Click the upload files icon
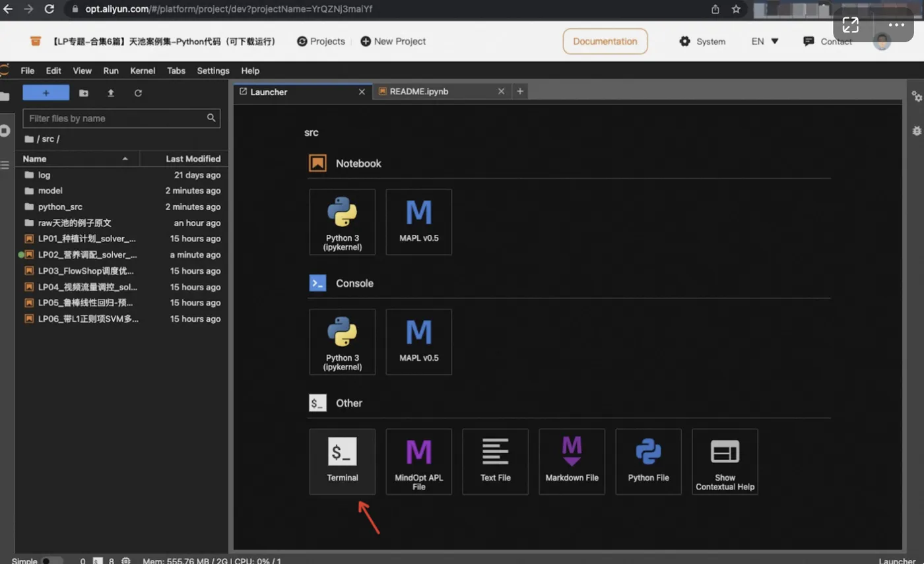The height and width of the screenshot is (564, 924). click(111, 93)
